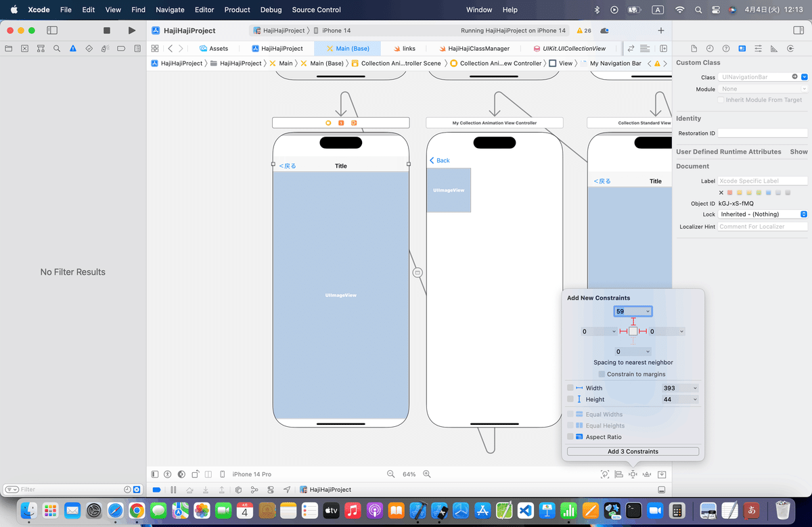The image size is (812, 527).
Task: Open the Align constraints button
Action: click(x=618, y=474)
